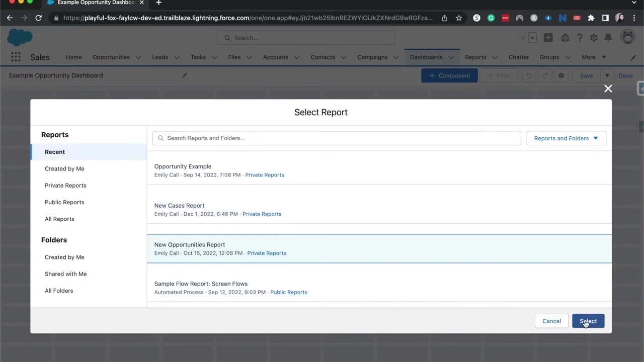Screen dimensions: 644x362
Task: Choose the New Cases Report row
Action: [379, 210]
